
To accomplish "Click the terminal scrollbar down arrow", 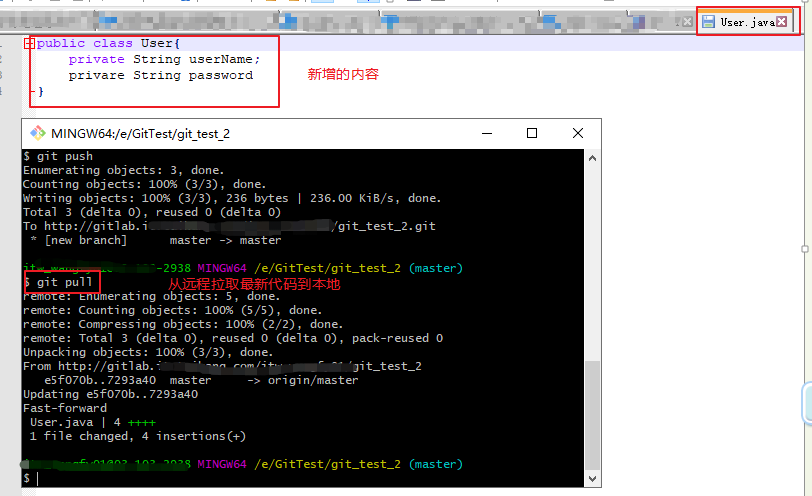I will [x=592, y=478].
